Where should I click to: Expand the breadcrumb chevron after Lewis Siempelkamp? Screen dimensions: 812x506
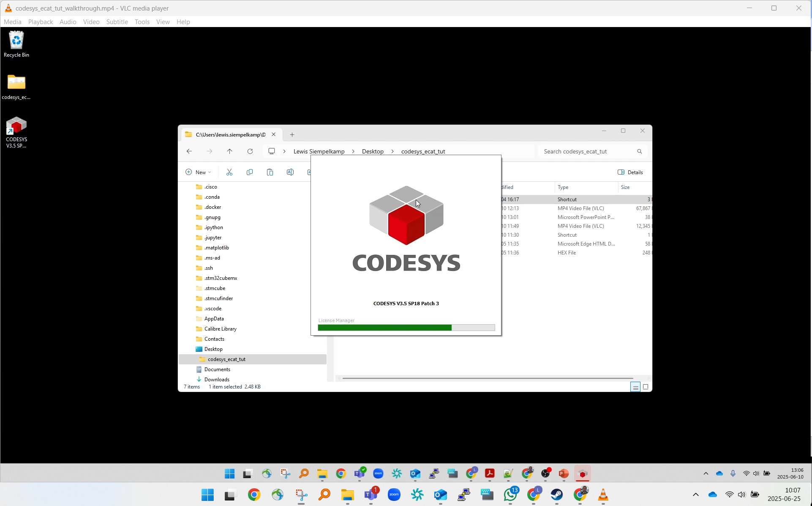(x=353, y=151)
